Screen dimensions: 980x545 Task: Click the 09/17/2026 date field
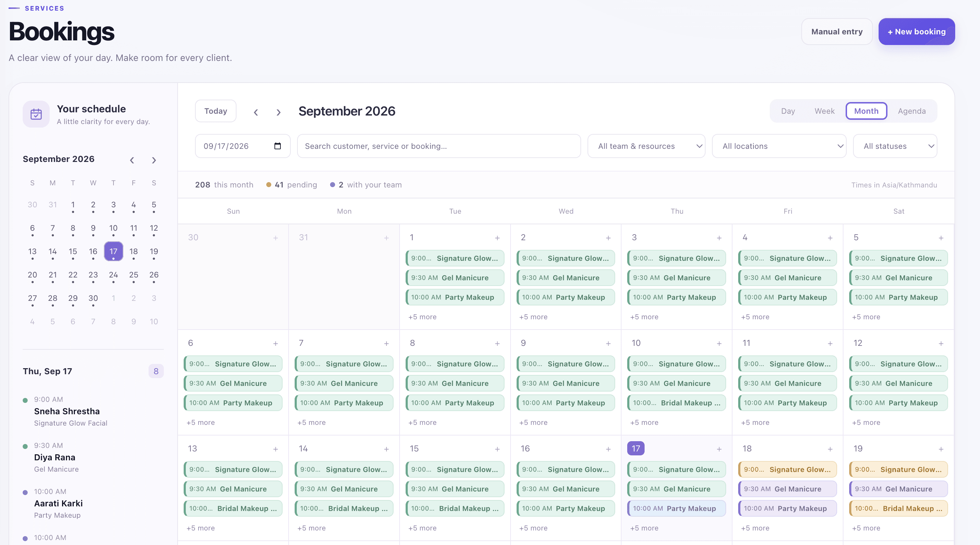(x=242, y=146)
